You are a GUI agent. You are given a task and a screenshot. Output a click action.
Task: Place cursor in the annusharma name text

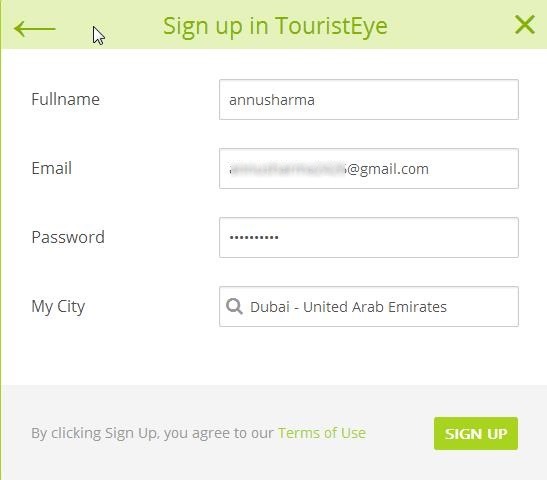tap(272, 100)
